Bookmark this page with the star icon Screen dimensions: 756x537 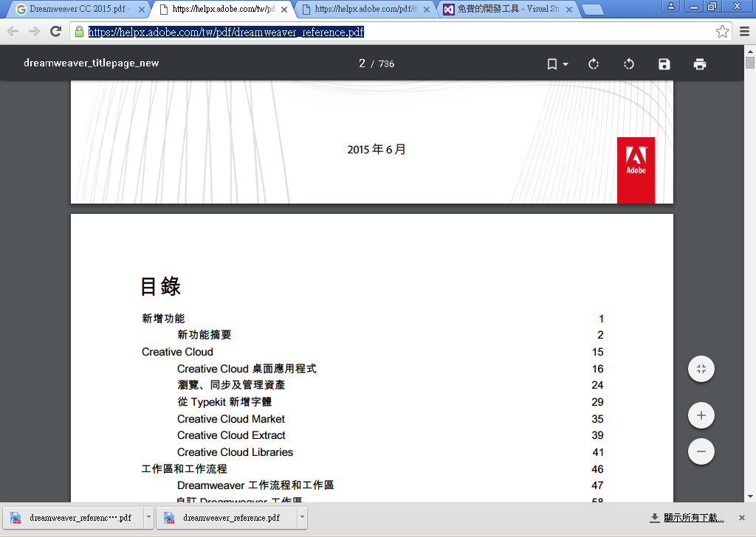[x=722, y=32]
